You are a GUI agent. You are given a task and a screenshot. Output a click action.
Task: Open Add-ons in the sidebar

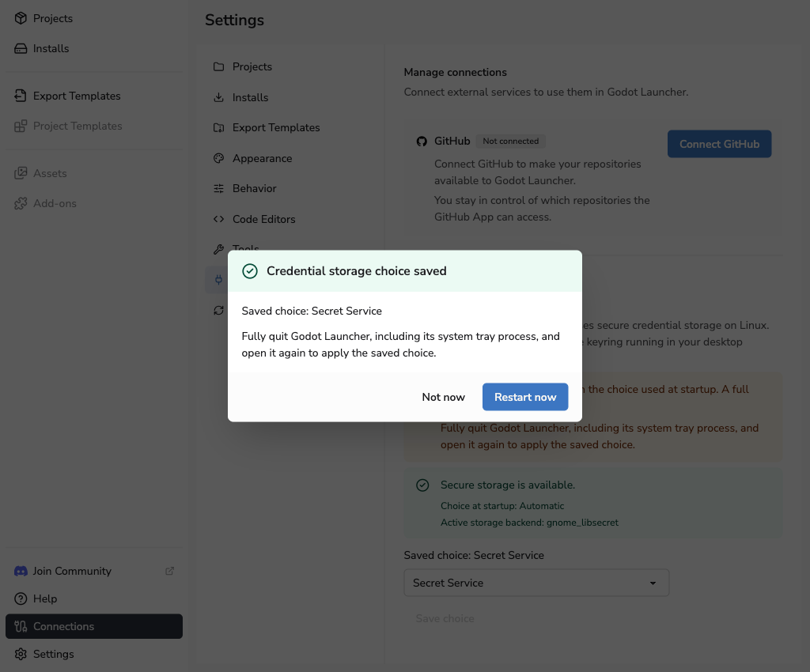tap(94, 203)
